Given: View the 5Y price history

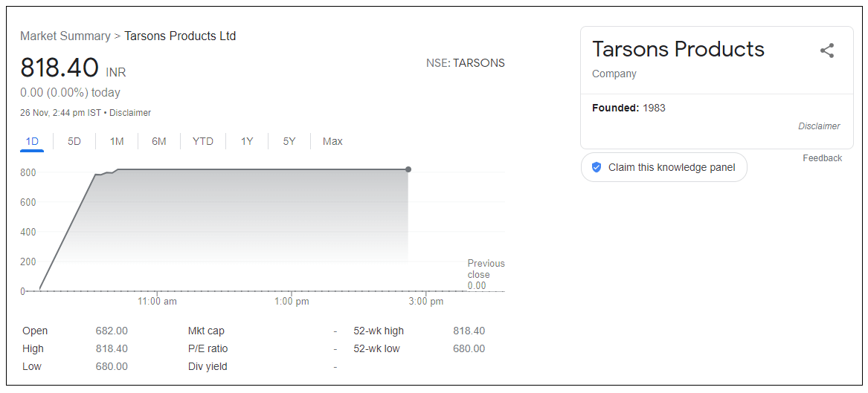Looking at the screenshot, I should 289,141.
